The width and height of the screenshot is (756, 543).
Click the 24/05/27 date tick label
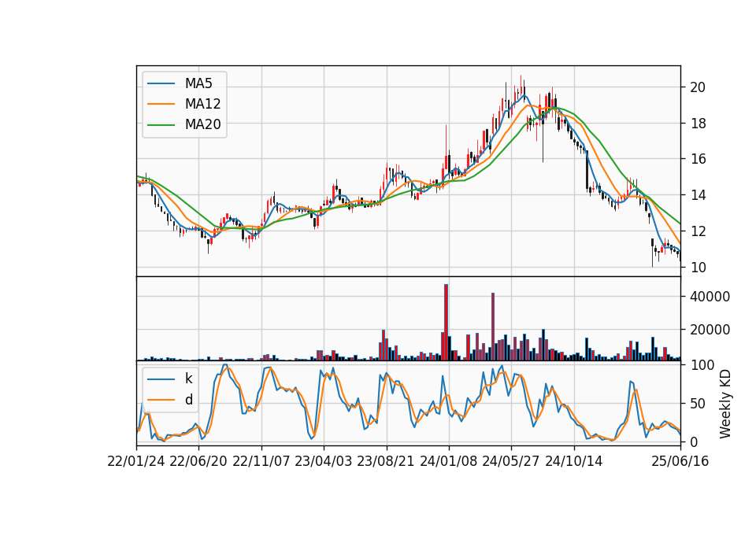point(511,461)
